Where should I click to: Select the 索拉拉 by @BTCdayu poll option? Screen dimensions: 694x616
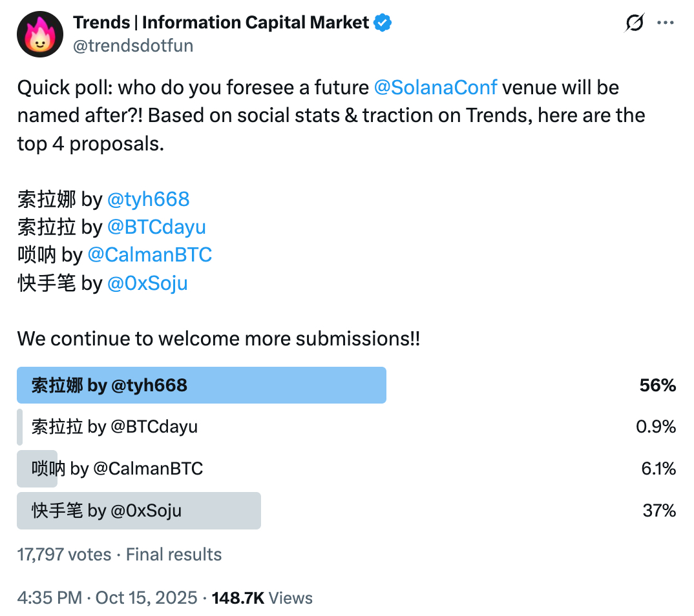[x=114, y=427]
